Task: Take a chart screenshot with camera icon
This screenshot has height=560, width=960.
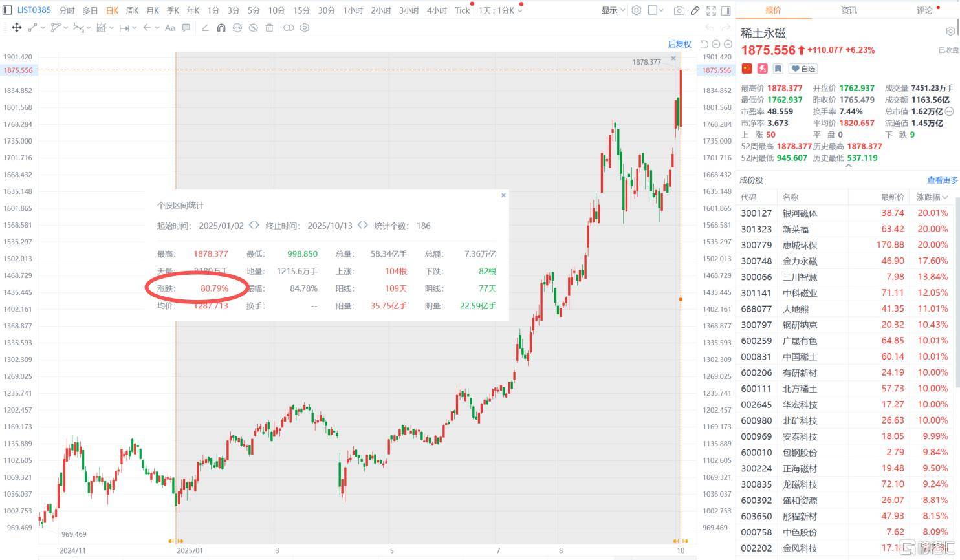Action: tap(679, 10)
